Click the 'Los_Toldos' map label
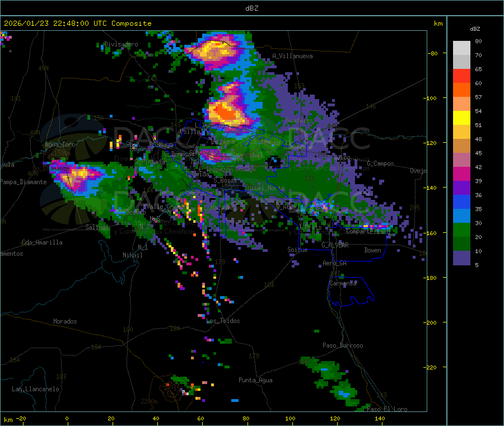 [223, 321]
